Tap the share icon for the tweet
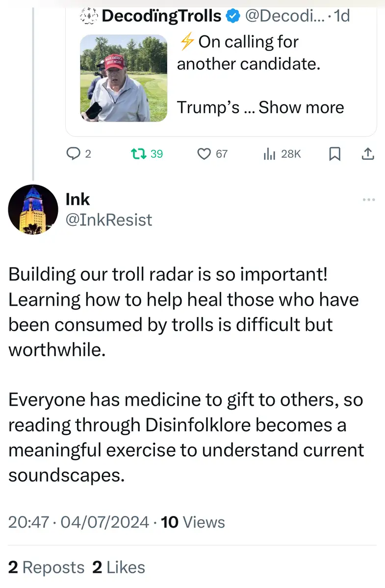 [367, 154]
